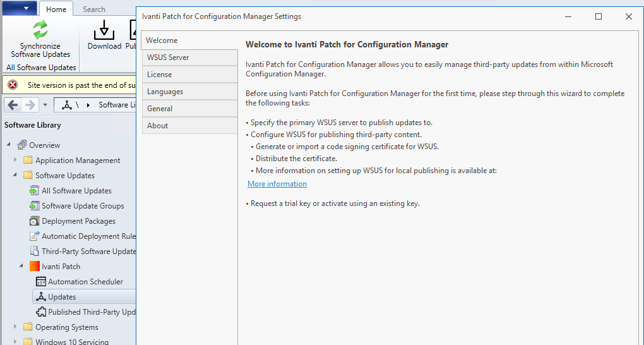Open Automation Scheduler under Ivanti Patch
Viewport: 644px width, 345px height.
pyautogui.click(x=85, y=282)
